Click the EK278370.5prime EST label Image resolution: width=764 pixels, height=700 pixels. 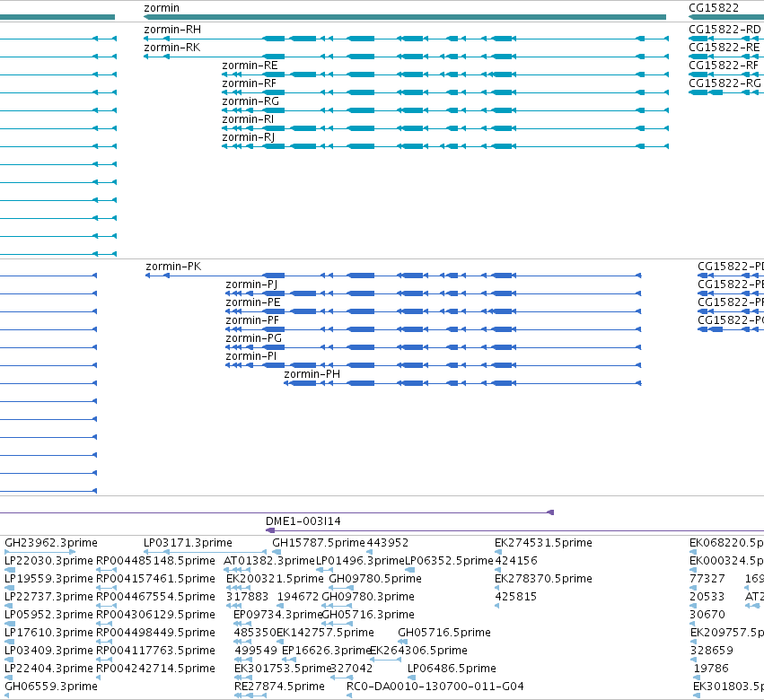543,579
